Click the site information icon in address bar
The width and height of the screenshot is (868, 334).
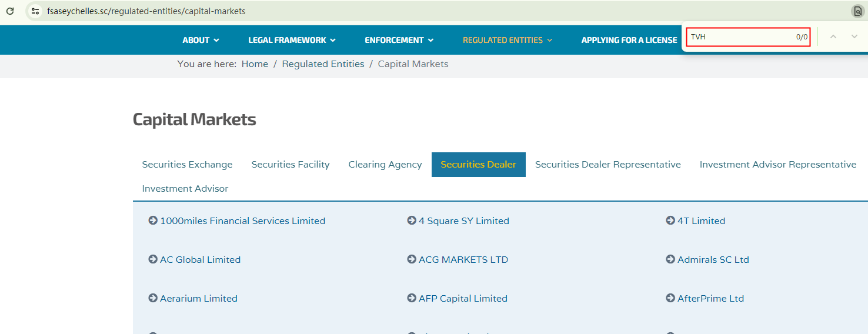(35, 11)
